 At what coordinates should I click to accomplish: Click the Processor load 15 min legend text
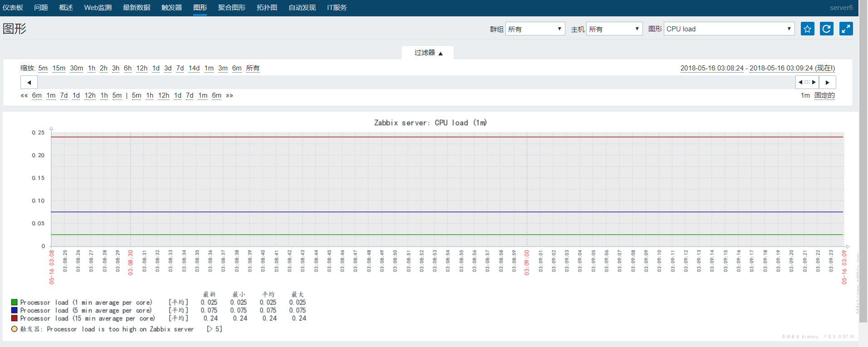pyautogui.click(x=88, y=318)
